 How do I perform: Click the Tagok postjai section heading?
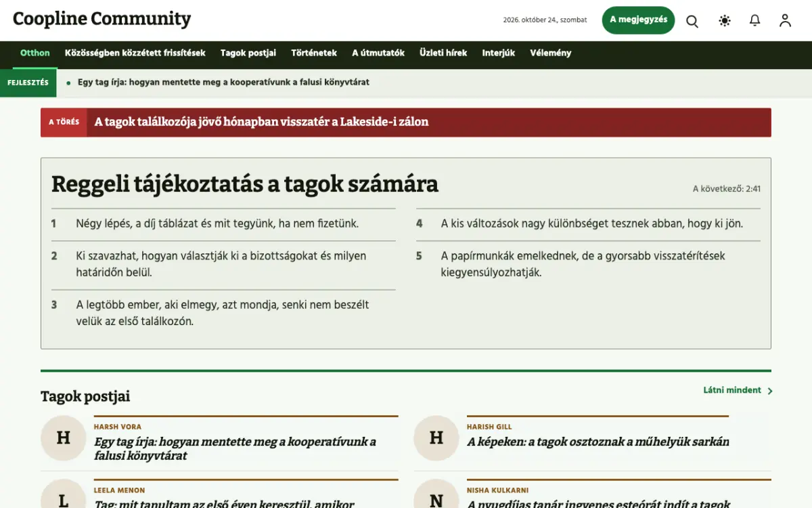[x=85, y=396]
